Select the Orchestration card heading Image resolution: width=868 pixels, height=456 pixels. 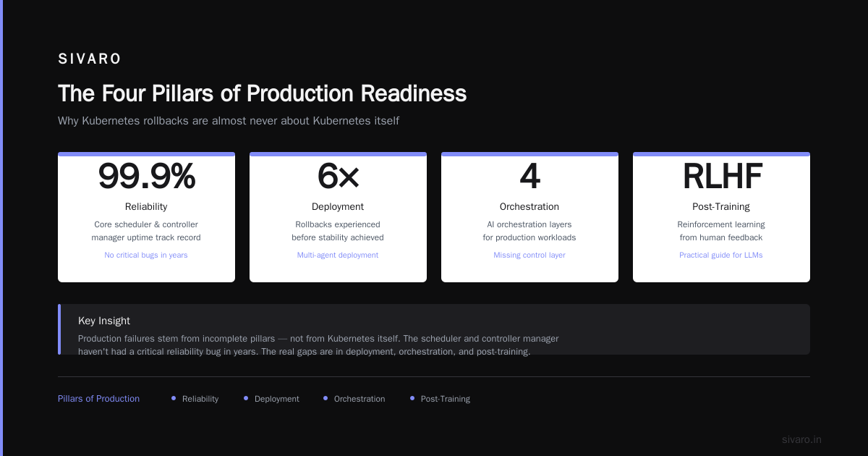pos(529,206)
